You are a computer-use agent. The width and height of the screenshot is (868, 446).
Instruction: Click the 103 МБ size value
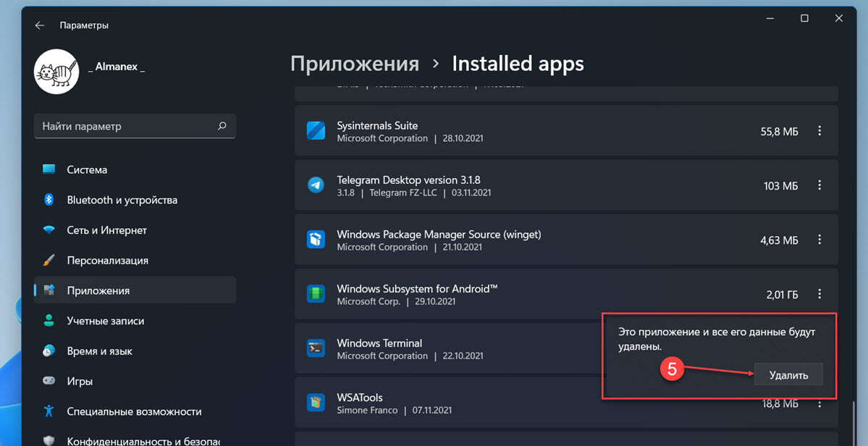(x=780, y=186)
